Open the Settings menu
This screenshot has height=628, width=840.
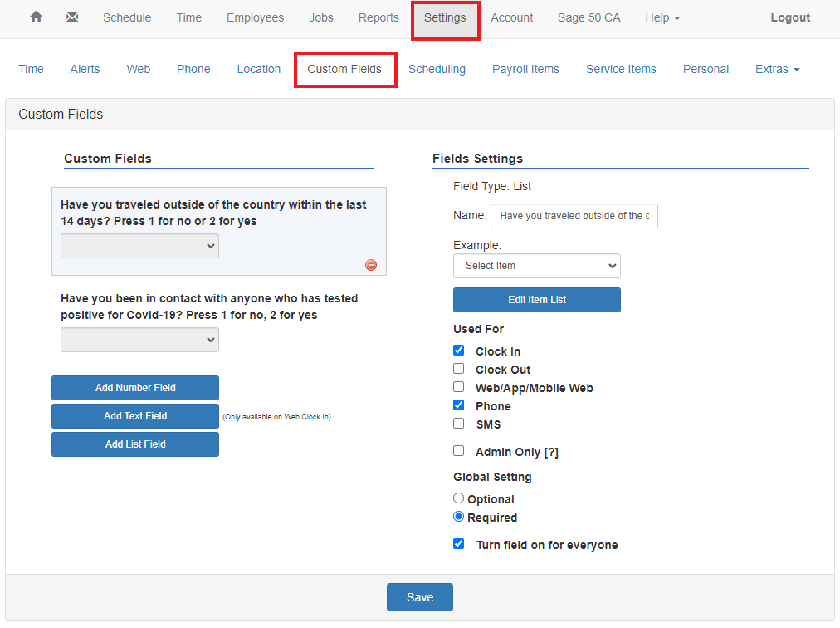445,17
